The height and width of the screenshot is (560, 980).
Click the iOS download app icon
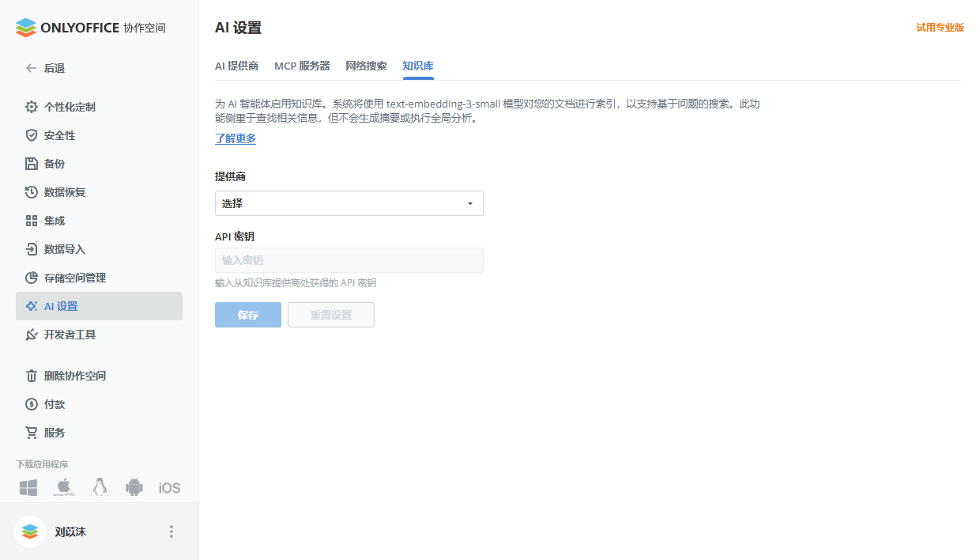(168, 487)
